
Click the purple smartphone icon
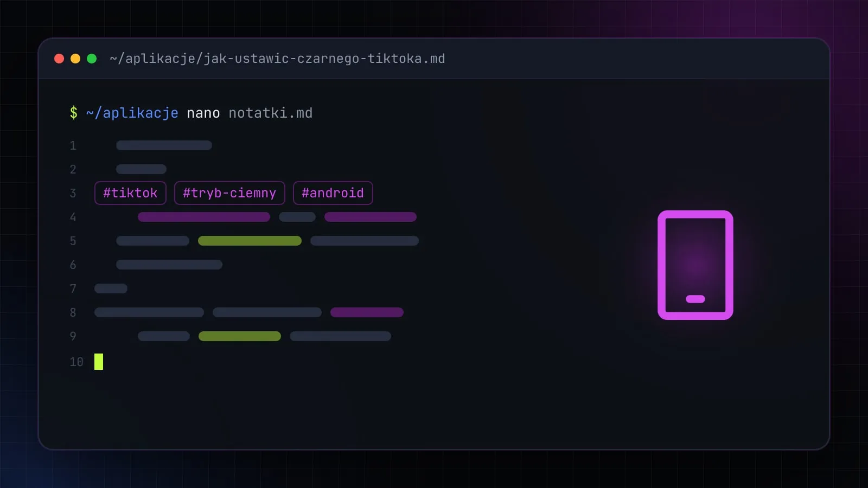[x=695, y=265]
